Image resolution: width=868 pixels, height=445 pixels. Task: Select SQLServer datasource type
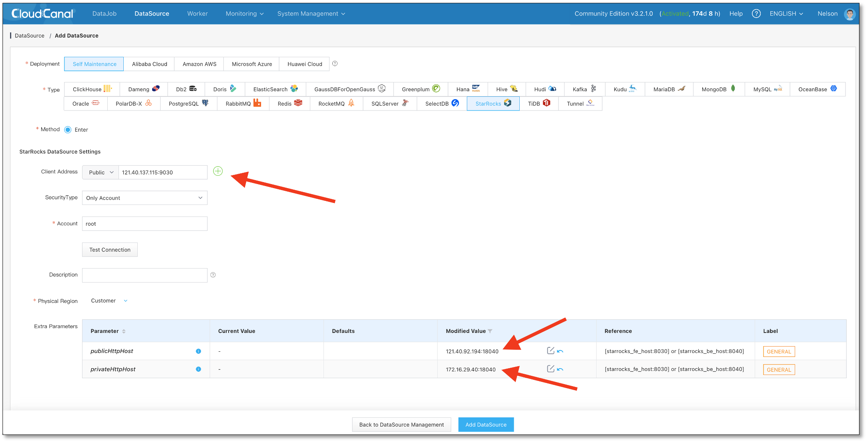[390, 104]
